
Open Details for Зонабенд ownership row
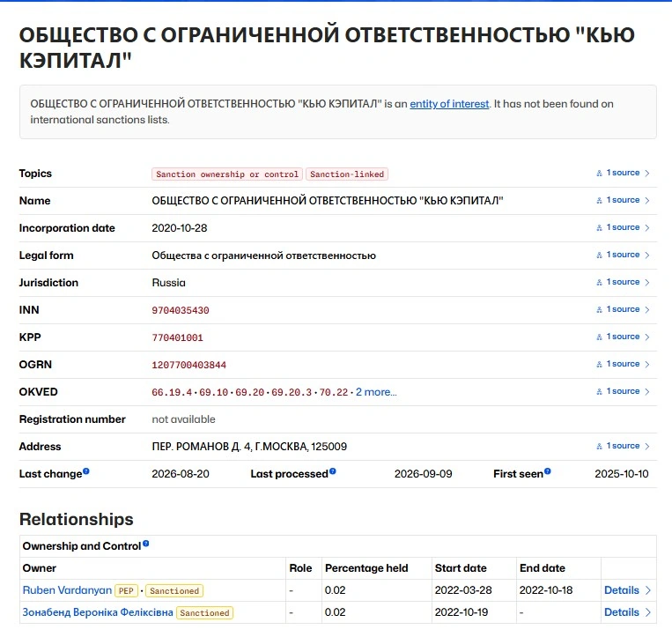coord(627,612)
